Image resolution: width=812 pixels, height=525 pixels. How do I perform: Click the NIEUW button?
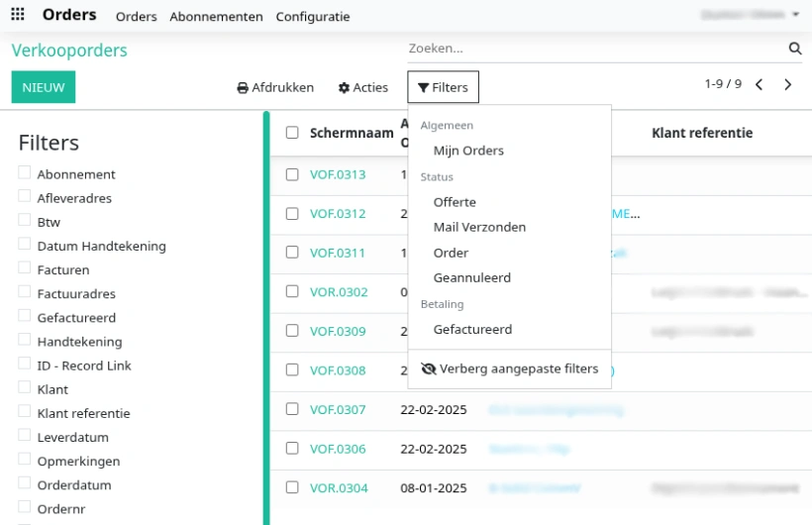click(44, 87)
